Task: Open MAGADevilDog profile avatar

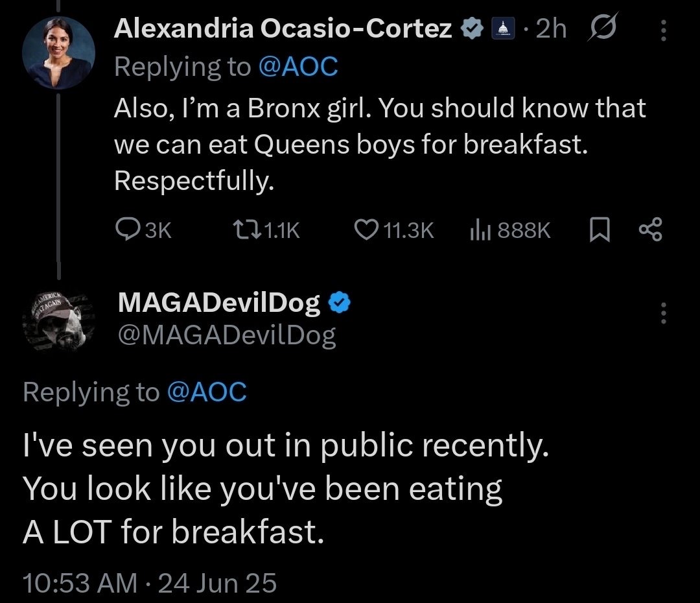Action: (x=58, y=322)
